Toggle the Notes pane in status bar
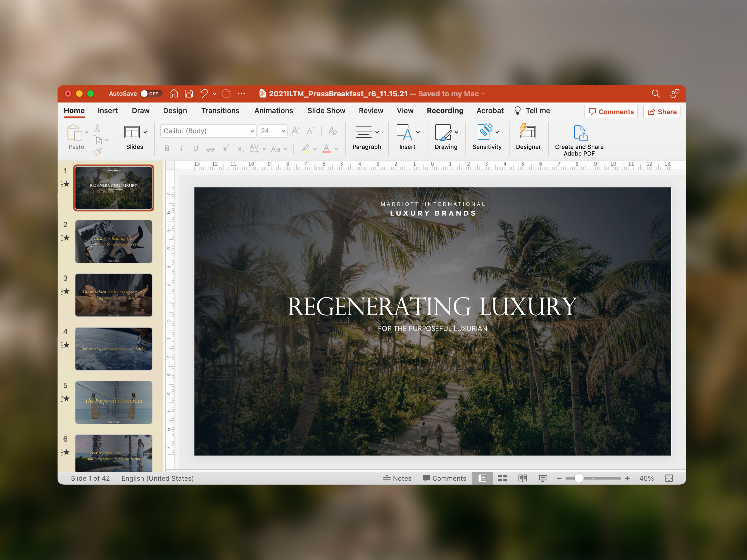 (x=397, y=478)
